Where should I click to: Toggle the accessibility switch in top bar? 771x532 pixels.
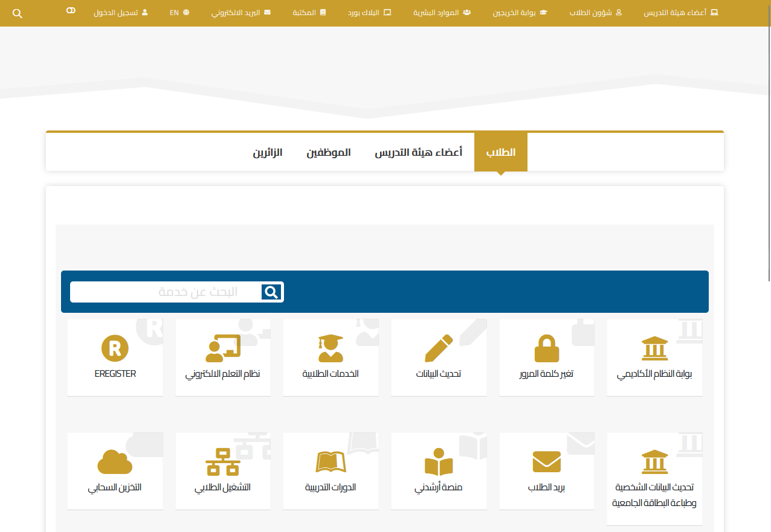(x=71, y=11)
